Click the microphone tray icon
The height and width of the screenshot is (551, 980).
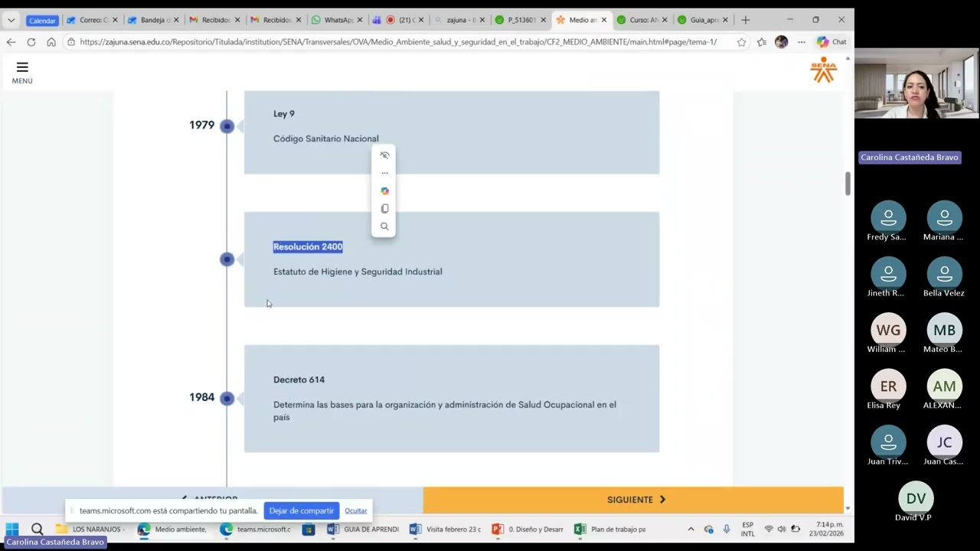(727, 529)
